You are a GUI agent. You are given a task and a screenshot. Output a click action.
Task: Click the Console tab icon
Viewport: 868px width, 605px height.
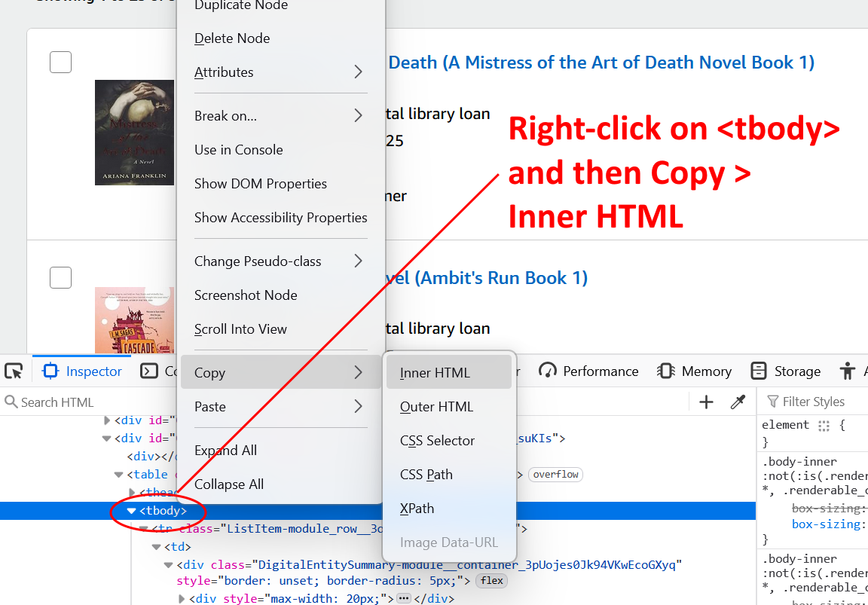pyautogui.click(x=149, y=371)
